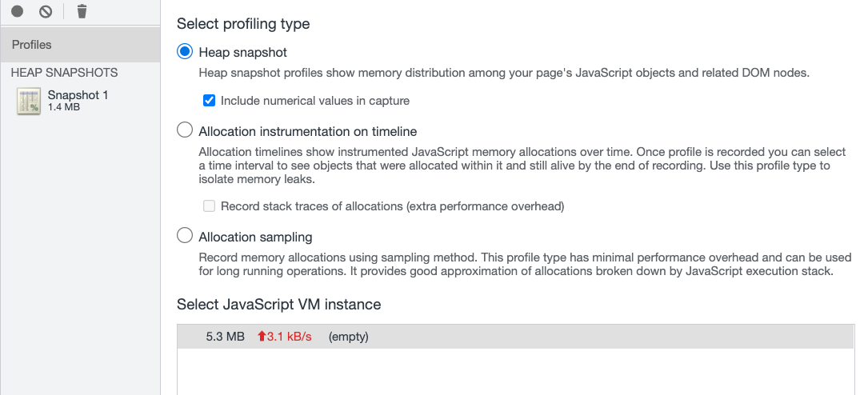
Task: Click the Allocation sampling option label
Action: tap(255, 237)
